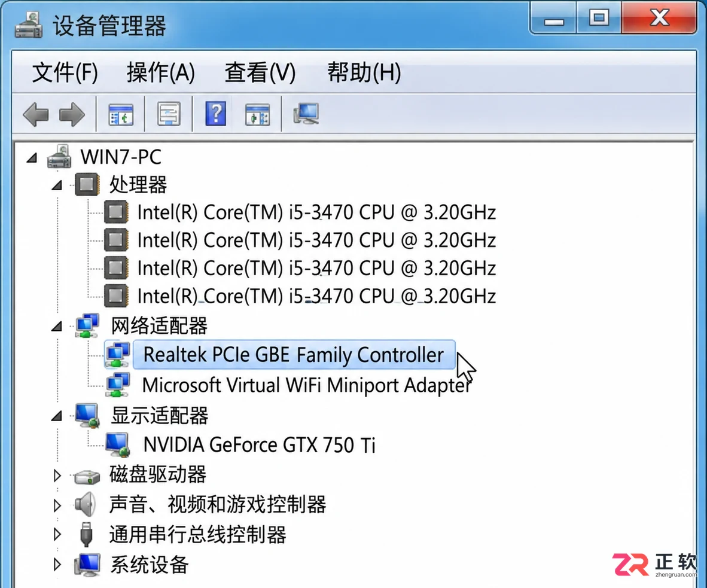
Task: Open the 文件(F) menu
Action: tap(65, 72)
